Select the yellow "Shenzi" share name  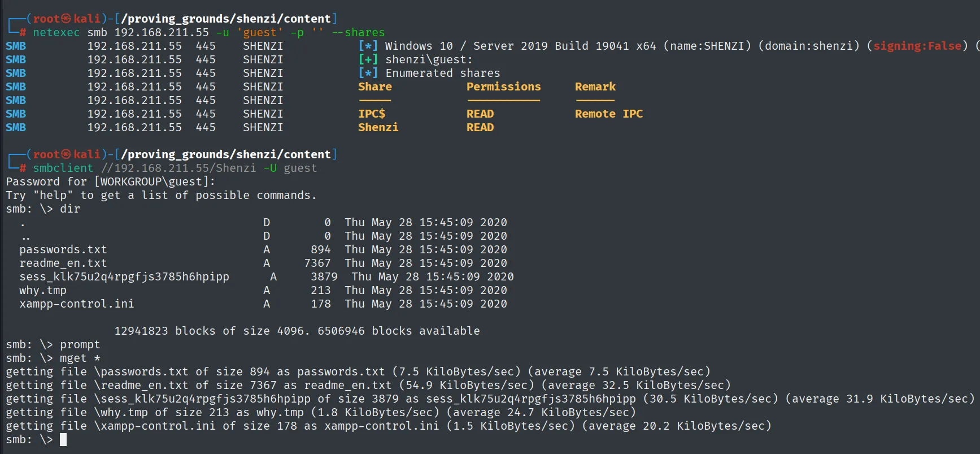pos(378,128)
